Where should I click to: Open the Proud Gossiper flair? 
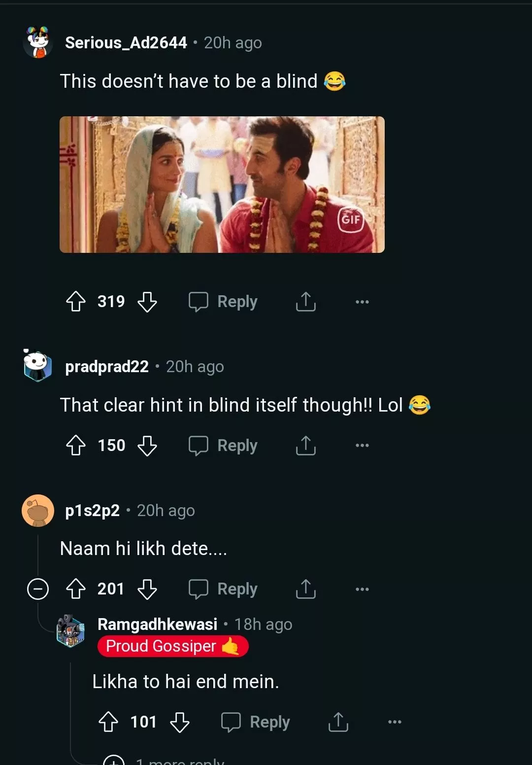click(172, 646)
